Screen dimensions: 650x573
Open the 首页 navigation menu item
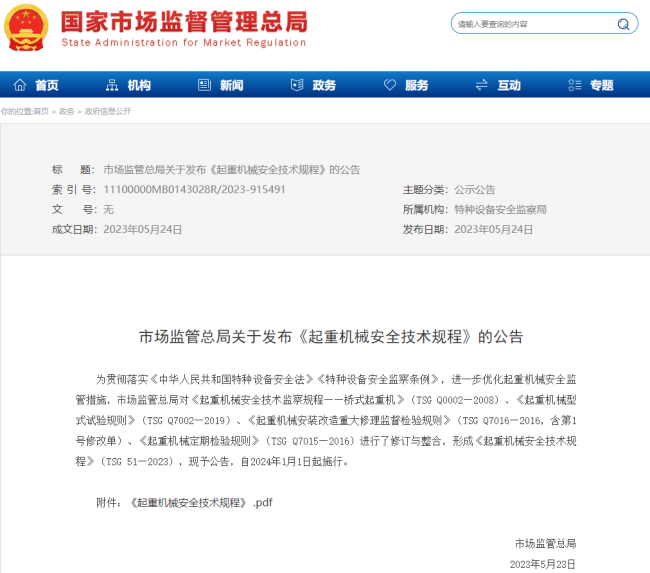pos(46,85)
